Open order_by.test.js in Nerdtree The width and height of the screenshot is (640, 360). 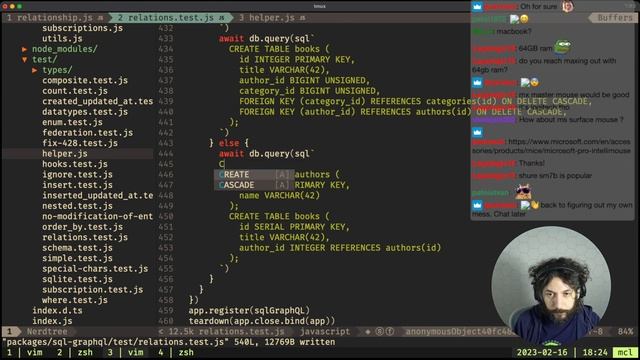click(x=82, y=227)
